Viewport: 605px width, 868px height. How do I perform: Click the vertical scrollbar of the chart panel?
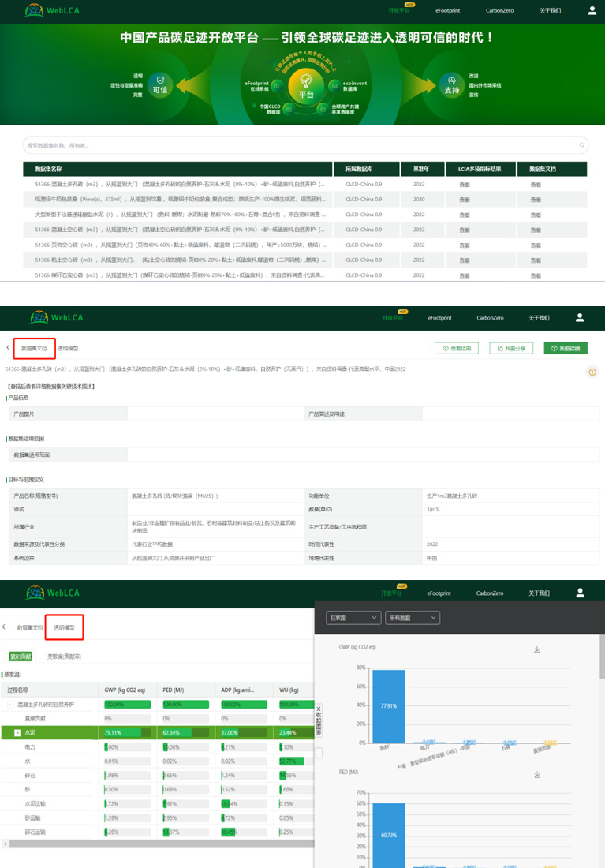(602, 657)
